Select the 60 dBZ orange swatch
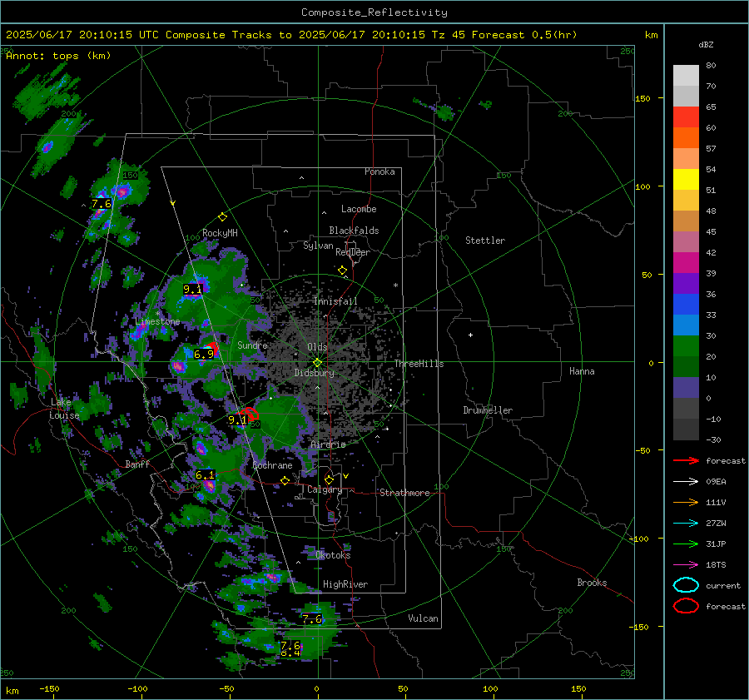Viewport: 749px width, 700px height. tap(686, 137)
